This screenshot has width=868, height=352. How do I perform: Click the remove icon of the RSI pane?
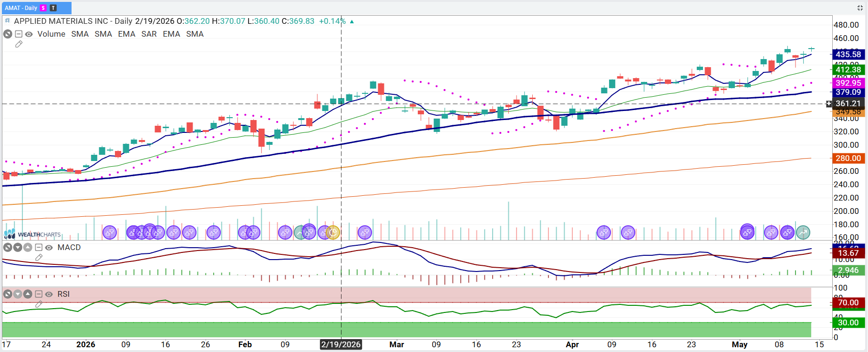8,294
